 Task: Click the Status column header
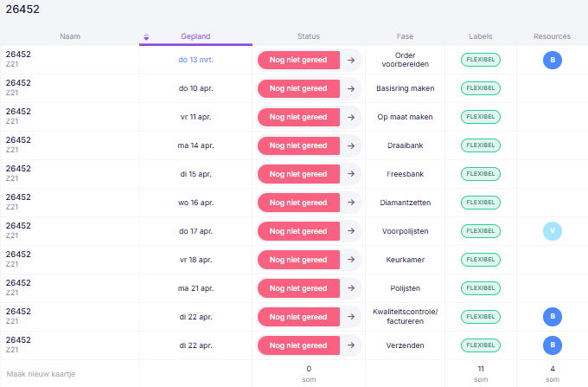(309, 36)
